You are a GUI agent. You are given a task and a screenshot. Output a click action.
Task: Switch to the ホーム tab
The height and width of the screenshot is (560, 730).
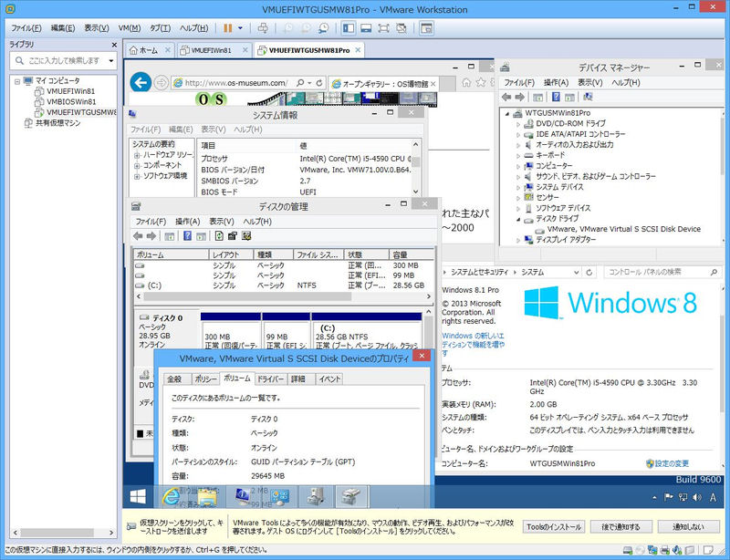(x=148, y=50)
